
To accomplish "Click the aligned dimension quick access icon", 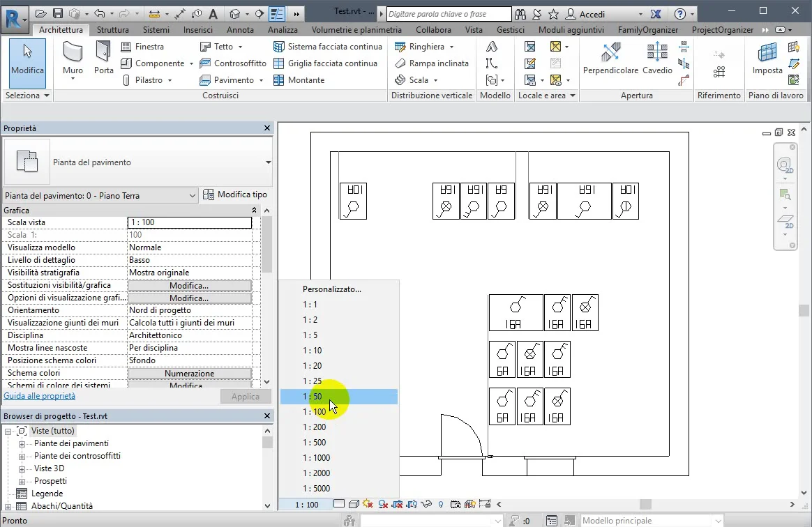I will point(180,14).
